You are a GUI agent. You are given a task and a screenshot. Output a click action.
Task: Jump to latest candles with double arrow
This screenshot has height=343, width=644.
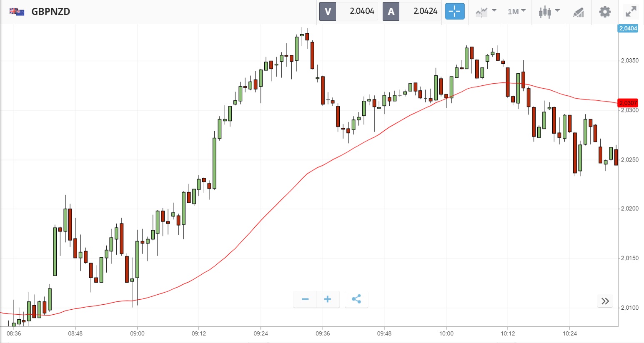[x=605, y=301]
